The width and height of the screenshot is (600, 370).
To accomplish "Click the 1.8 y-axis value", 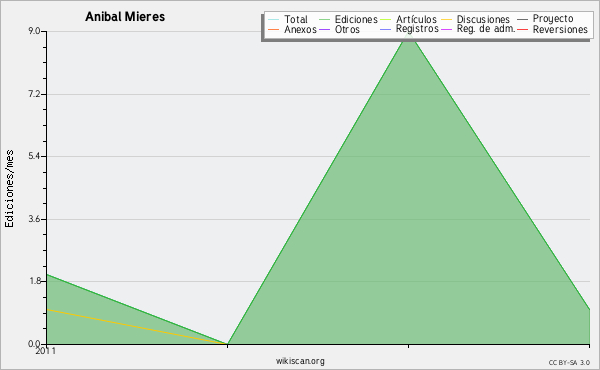I will point(35,281).
